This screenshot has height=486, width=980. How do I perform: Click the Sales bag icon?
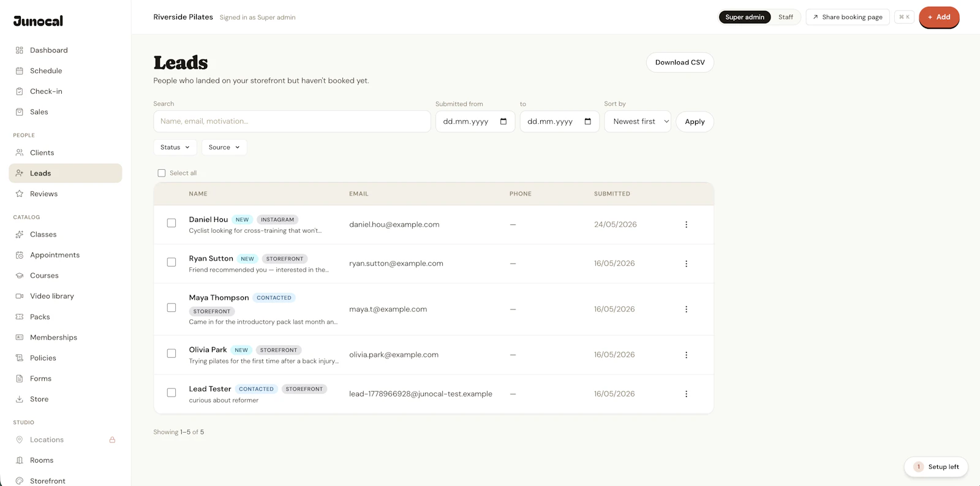[20, 112]
